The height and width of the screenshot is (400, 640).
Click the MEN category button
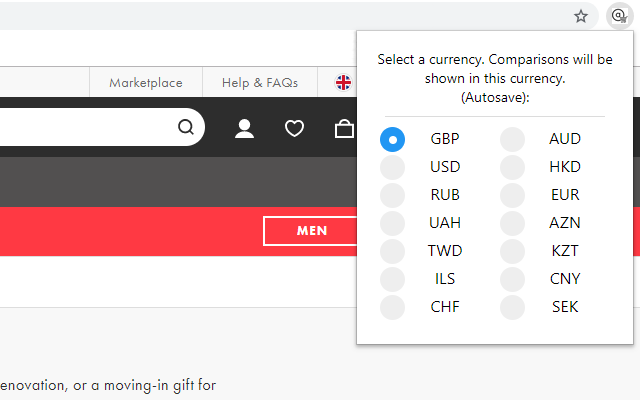pyautogui.click(x=312, y=231)
